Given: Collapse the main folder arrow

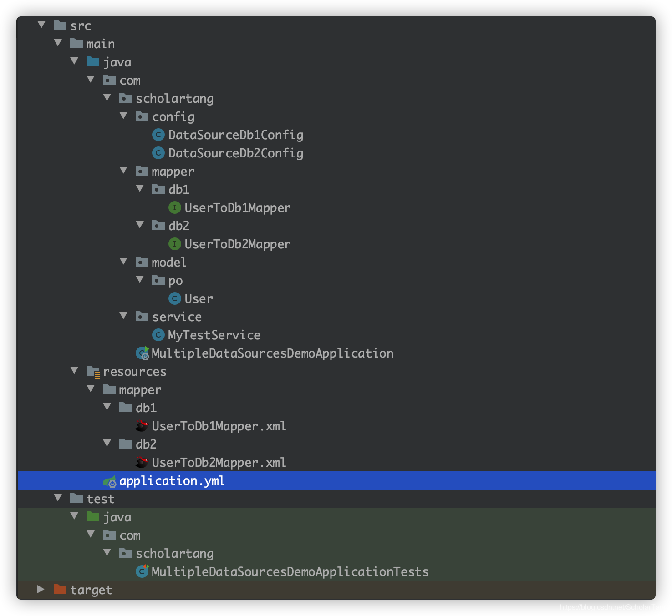Looking at the screenshot, I should (x=58, y=43).
